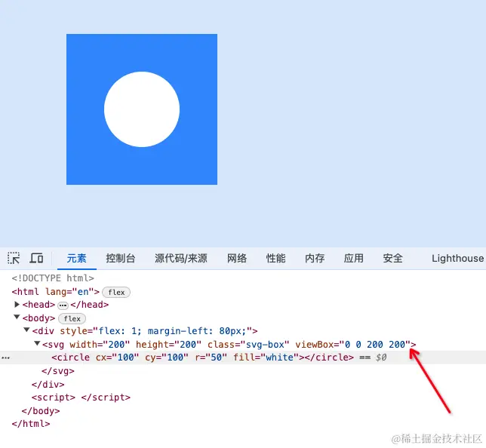Click the viewBox attribute value
The width and height of the screenshot is (486, 448).
coord(375,344)
